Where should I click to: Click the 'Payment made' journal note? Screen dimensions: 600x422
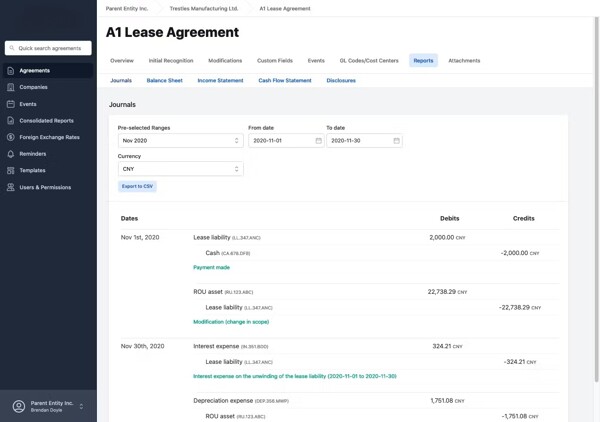point(211,267)
